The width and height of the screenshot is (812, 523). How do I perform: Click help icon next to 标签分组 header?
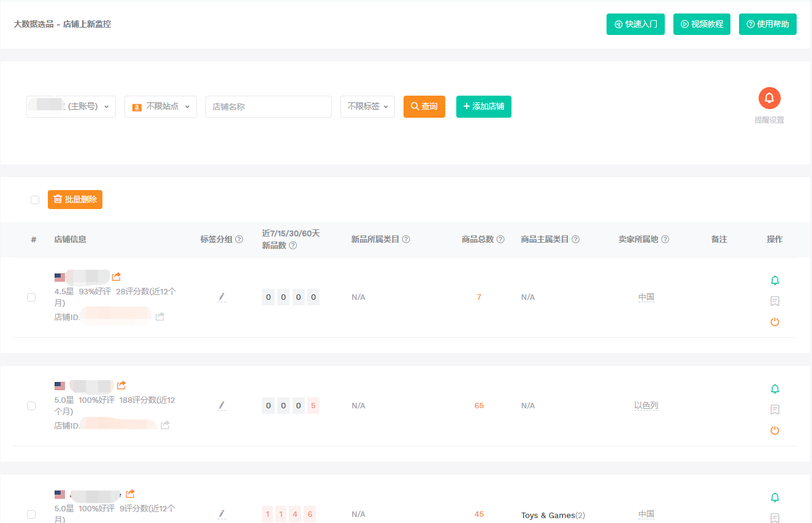tap(239, 240)
